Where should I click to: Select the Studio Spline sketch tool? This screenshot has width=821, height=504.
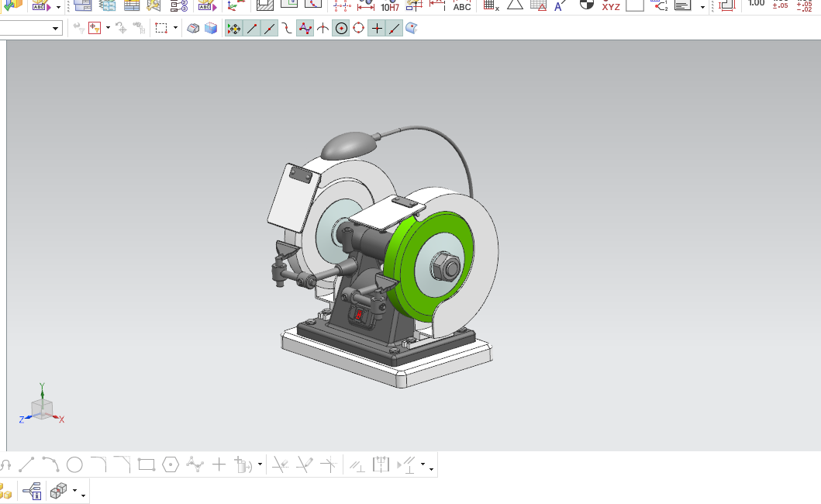click(x=195, y=464)
